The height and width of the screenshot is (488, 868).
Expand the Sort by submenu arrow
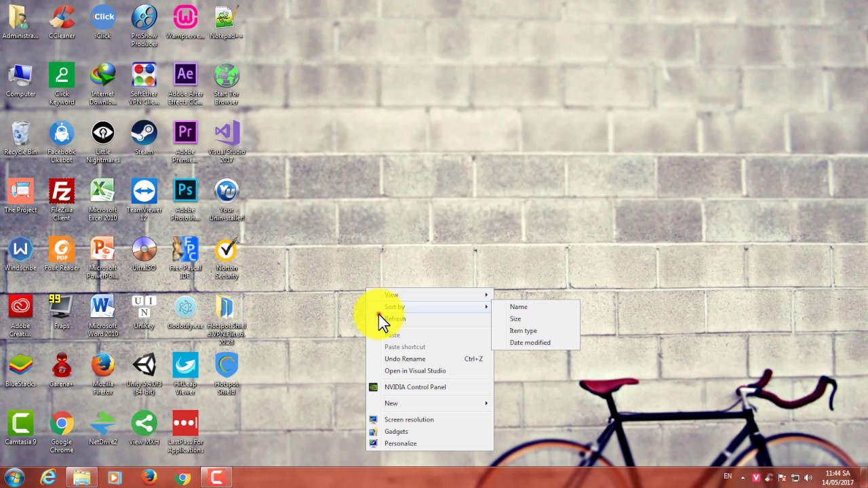point(486,307)
